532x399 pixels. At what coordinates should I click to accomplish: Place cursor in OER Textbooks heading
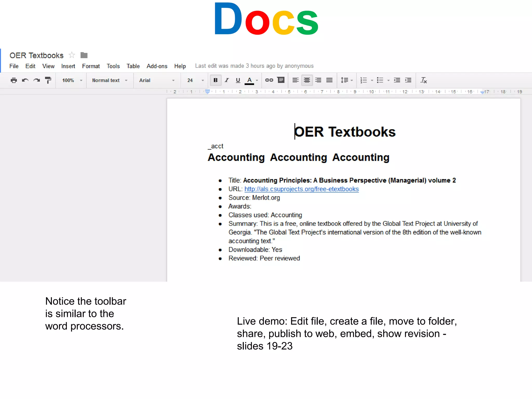point(345,132)
